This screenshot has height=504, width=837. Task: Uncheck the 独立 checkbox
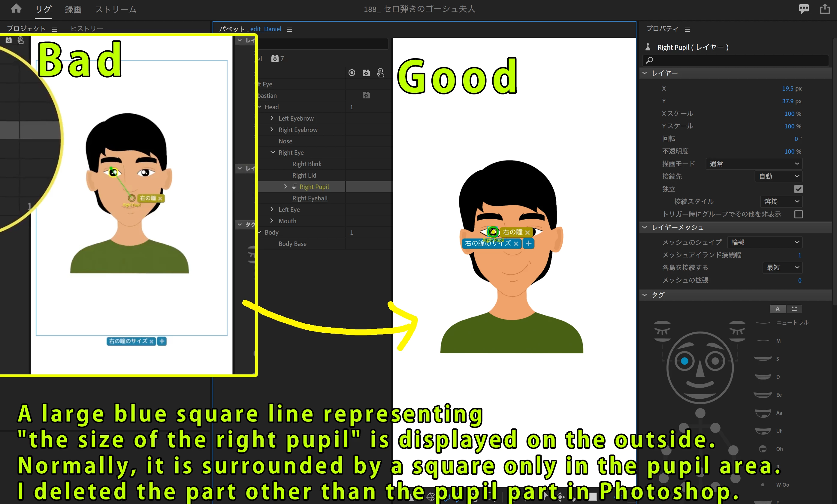click(798, 189)
